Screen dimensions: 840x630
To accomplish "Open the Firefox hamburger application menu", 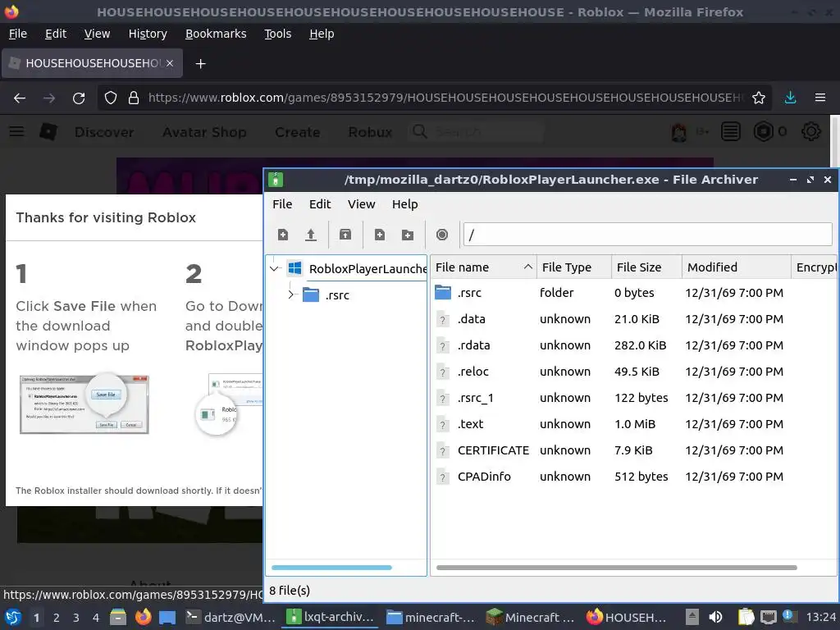I will coord(820,98).
